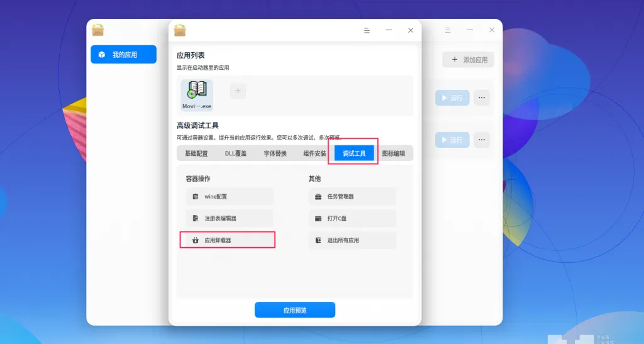
Task: Click the plus tile to add app
Action: coord(238,91)
